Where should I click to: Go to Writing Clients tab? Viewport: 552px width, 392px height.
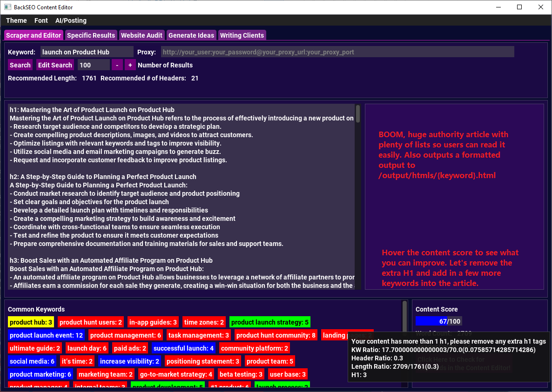[242, 35]
